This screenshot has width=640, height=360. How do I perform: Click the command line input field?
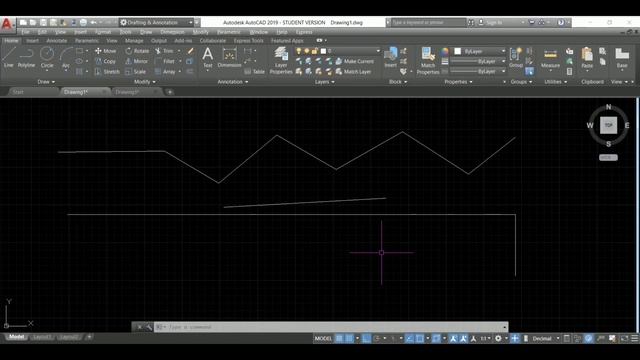tap(331, 327)
